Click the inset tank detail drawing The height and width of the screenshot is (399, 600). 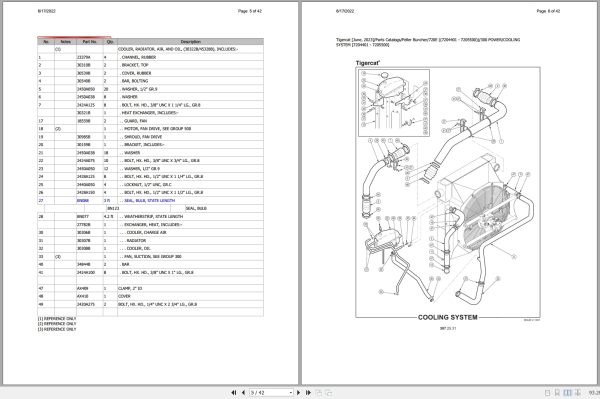coord(394,103)
